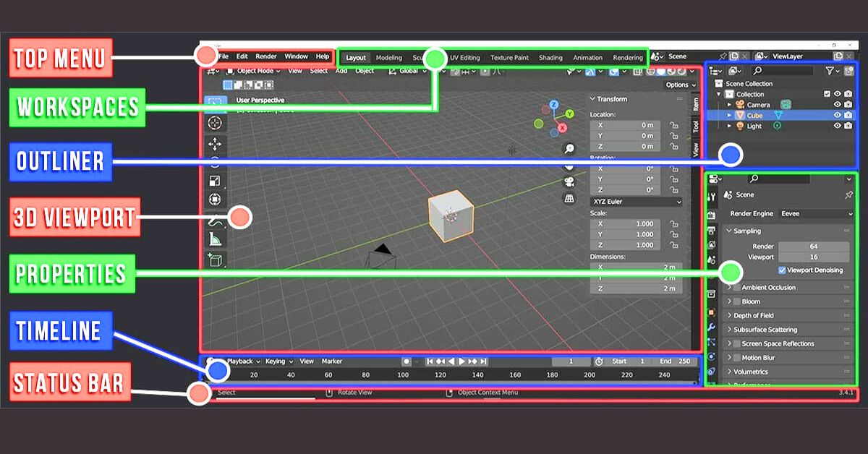Viewport: 868px width, 454px height.
Task: Switch to the UV Editing workspace tab
Action: (x=464, y=57)
